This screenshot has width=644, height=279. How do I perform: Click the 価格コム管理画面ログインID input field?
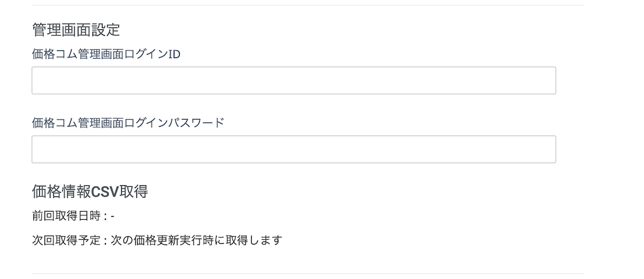pos(293,80)
